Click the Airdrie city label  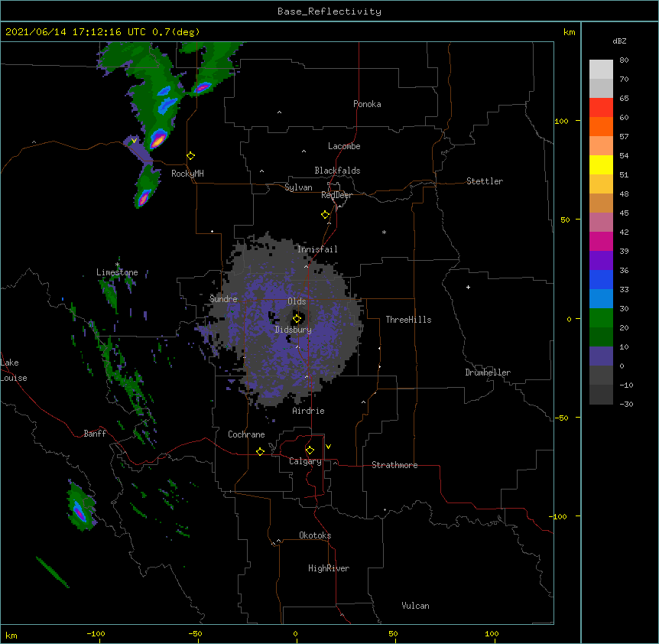click(309, 411)
